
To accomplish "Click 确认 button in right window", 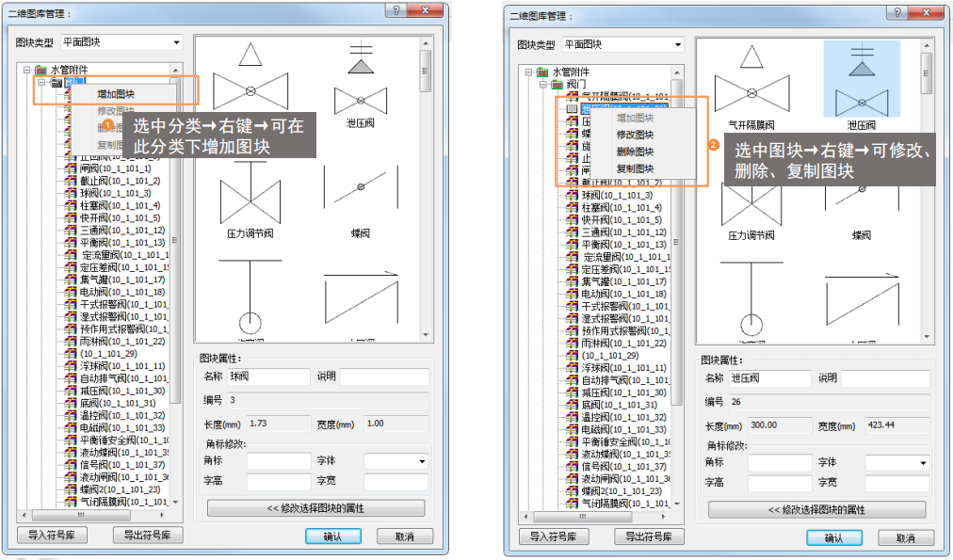I will click(x=834, y=538).
